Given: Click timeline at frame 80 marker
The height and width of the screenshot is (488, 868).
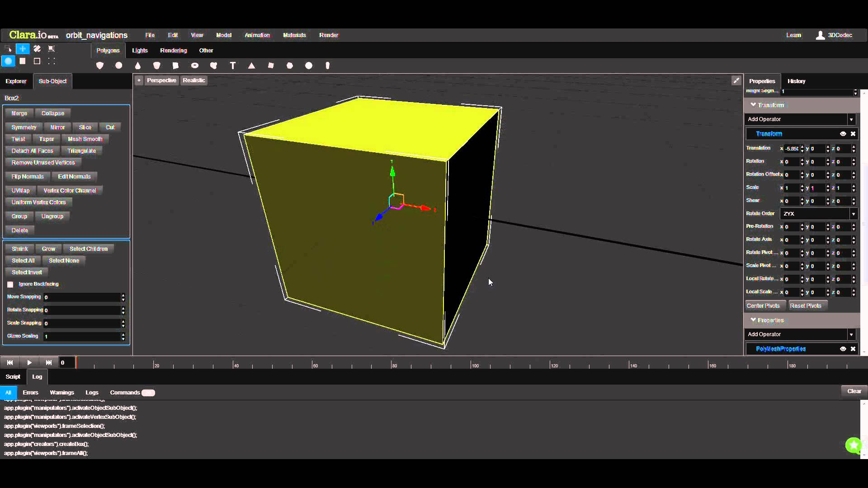Looking at the screenshot, I should point(392,364).
